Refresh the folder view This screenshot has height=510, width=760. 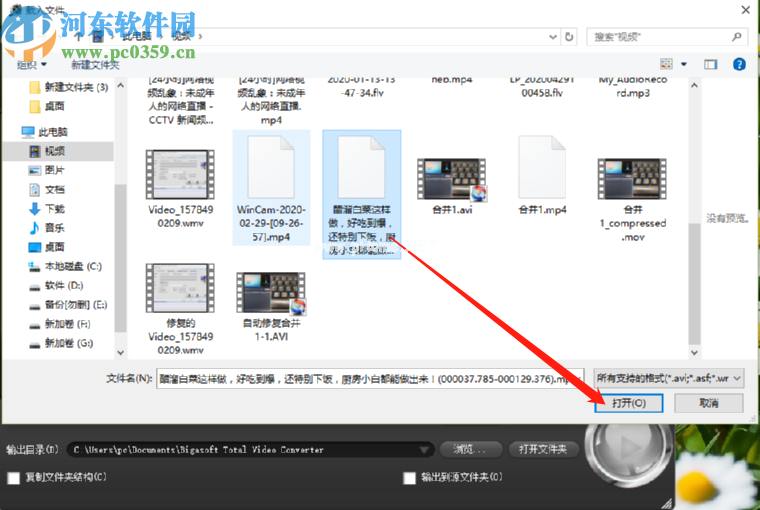(x=569, y=37)
